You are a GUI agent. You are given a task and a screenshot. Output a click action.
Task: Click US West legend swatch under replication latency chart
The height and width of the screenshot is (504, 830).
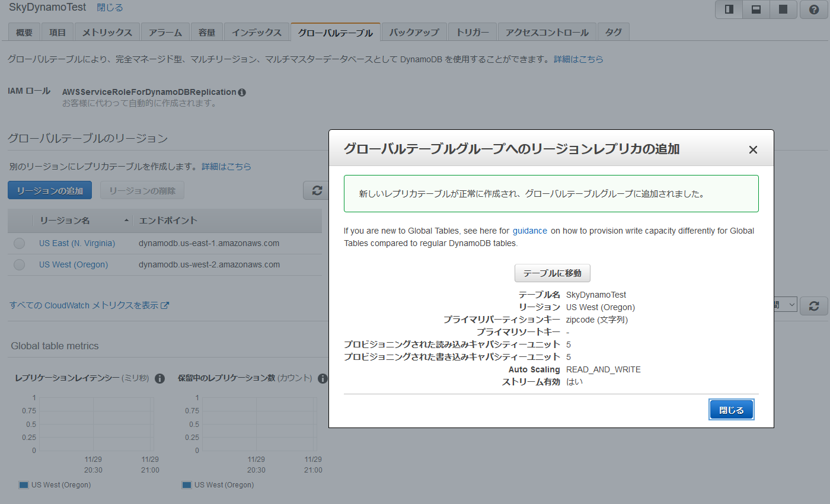click(24, 485)
